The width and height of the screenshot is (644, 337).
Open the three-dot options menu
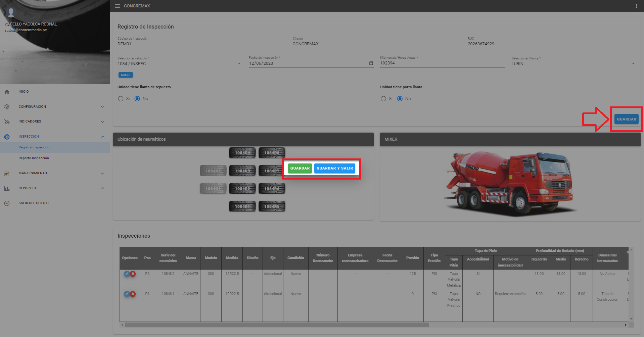click(636, 6)
